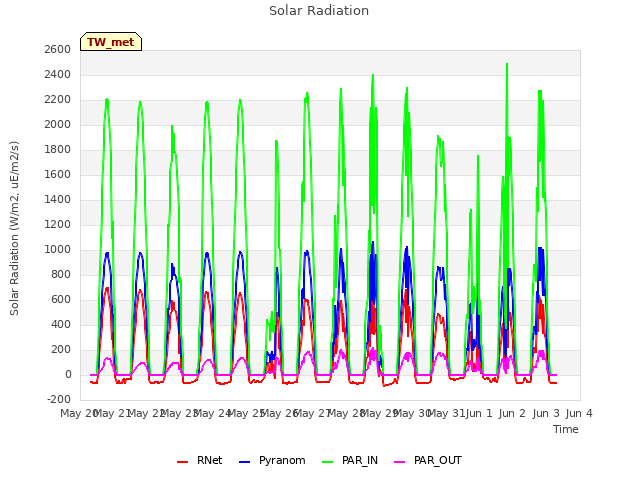Click the red RNet legend swatch
The height and width of the screenshot is (480, 640).
[182, 462]
